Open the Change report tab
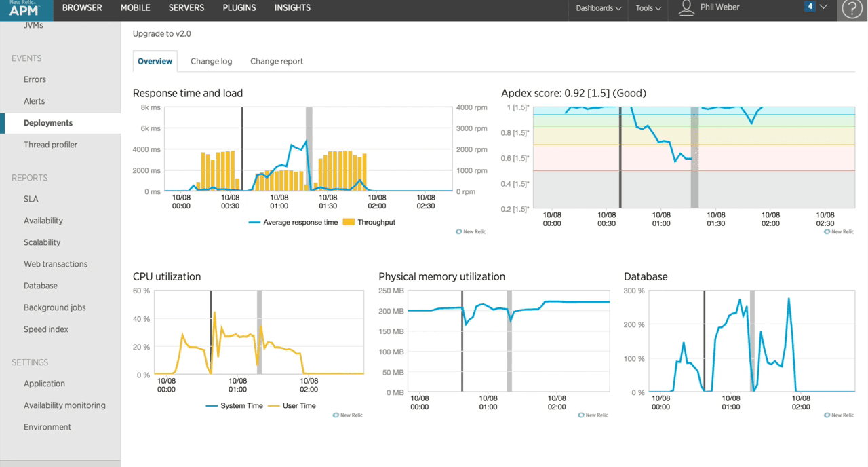This screenshot has width=868, height=467. click(x=277, y=61)
